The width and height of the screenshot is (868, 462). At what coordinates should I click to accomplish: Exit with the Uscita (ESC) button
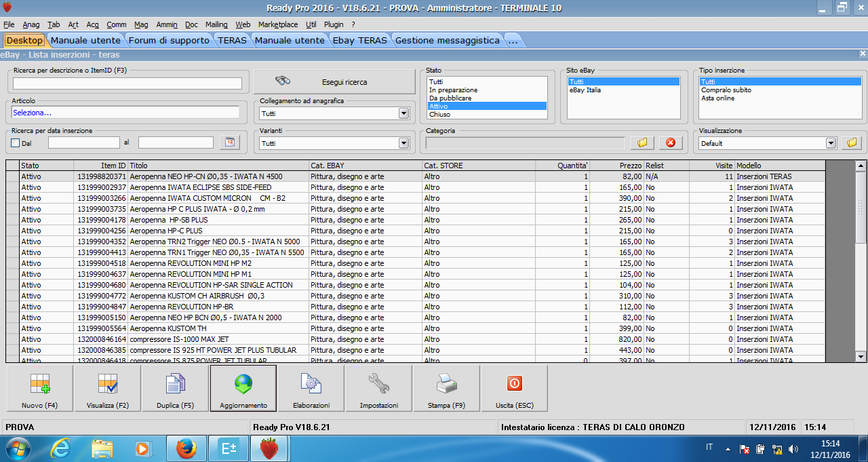click(515, 389)
